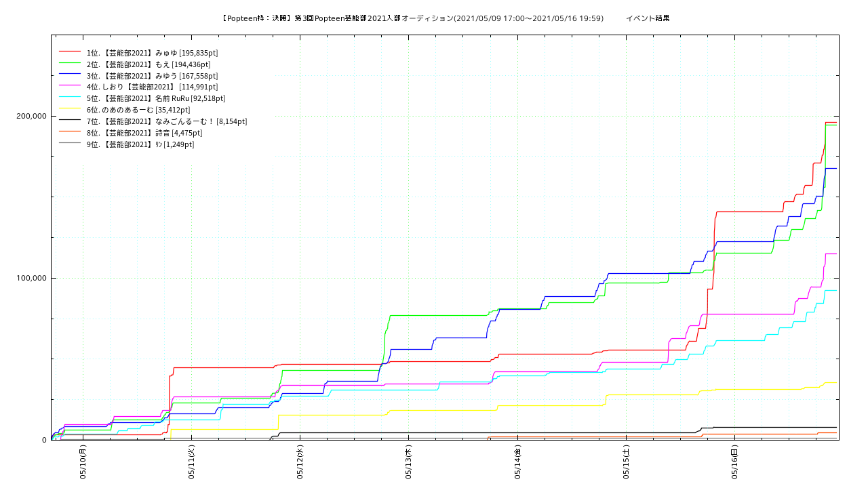Click the イベント結果 text in the title

pyautogui.click(x=648, y=18)
